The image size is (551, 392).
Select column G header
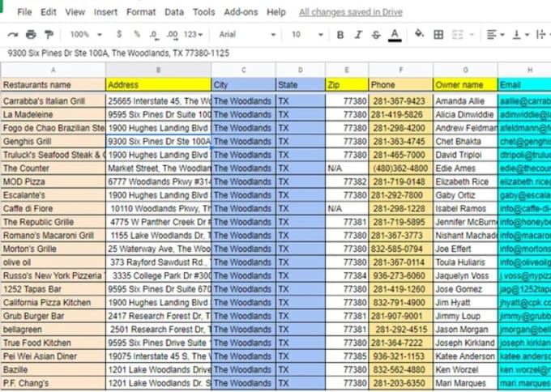click(465, 70)
